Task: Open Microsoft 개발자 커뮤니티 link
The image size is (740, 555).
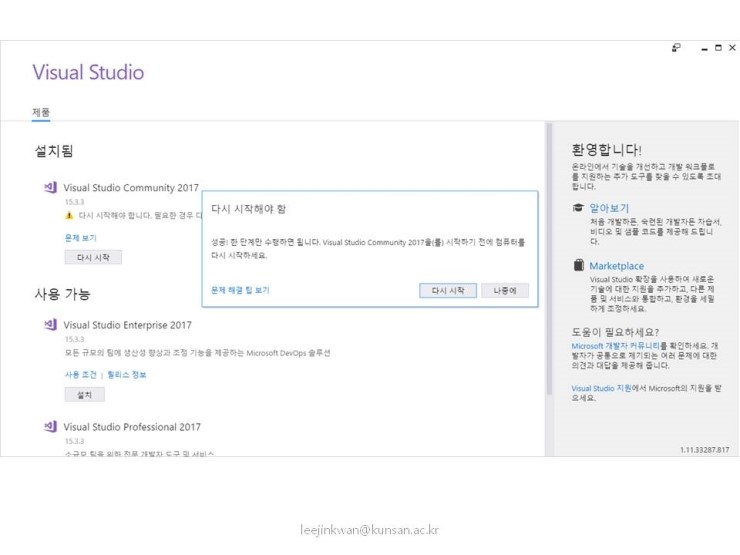Action: point(615,346)
